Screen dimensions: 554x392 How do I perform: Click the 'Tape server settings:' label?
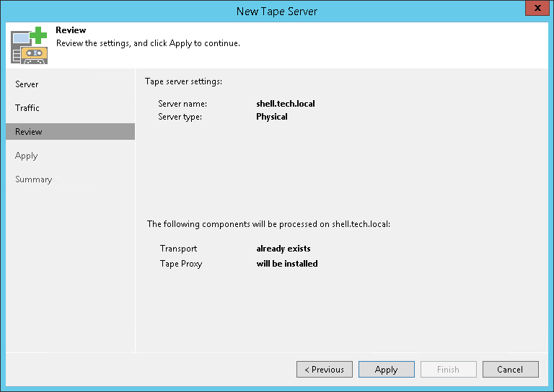coord(183,81)
